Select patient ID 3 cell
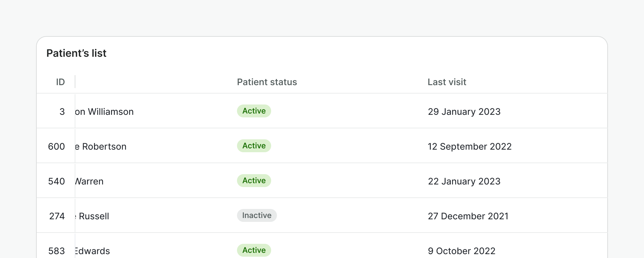Screen dimensions: 644x258 point(62,112)
